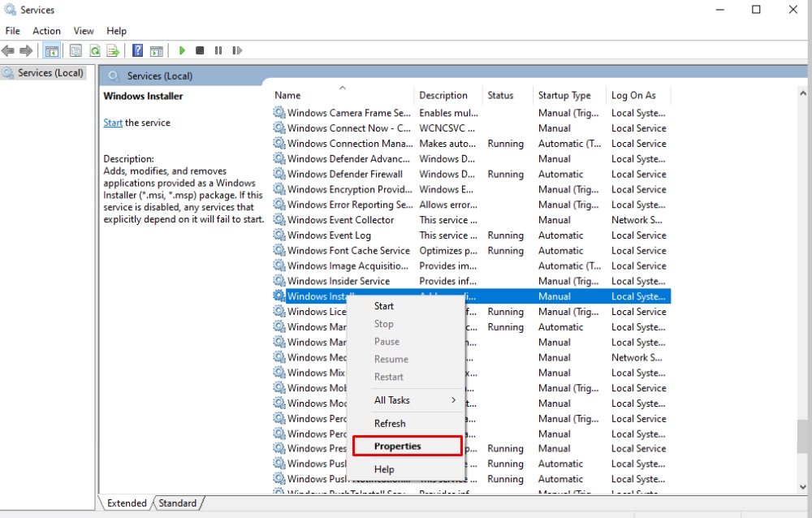
Task: Start the service with the green play icon
Action: coord(182,50)
